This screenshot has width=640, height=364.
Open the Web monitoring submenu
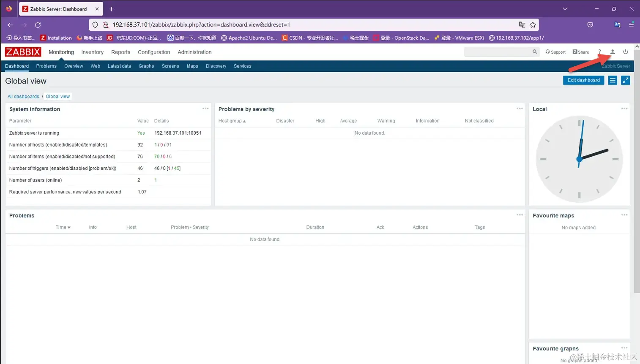point(96,66)
